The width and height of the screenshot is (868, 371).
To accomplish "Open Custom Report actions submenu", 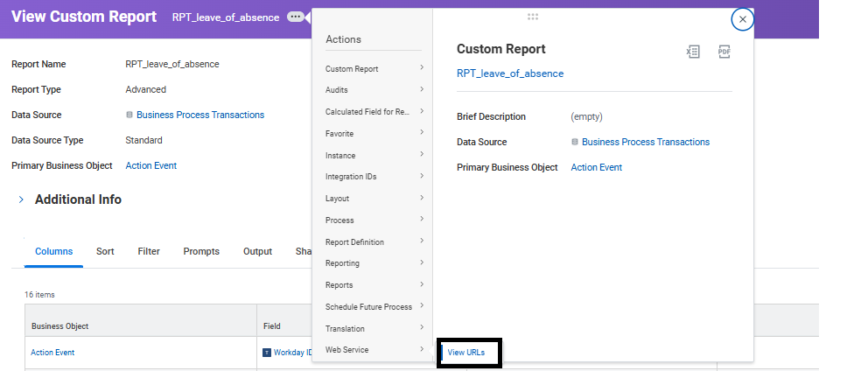I will (374, 68).
